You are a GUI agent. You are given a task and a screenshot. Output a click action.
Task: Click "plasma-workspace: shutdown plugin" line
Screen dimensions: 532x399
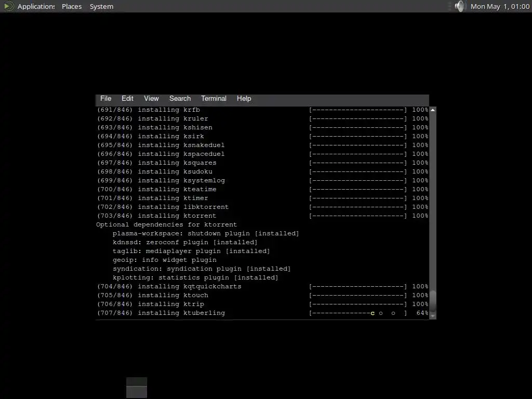(206, 233)
